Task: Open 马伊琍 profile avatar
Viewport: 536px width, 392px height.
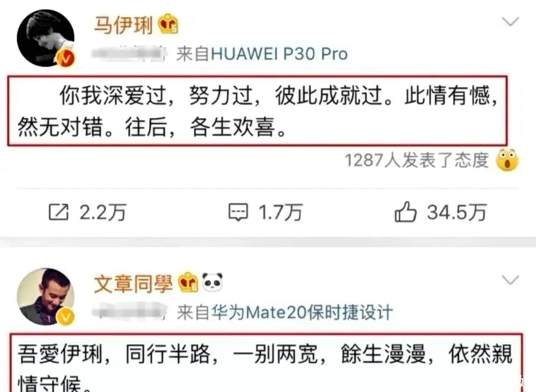Action: point(46,38)
